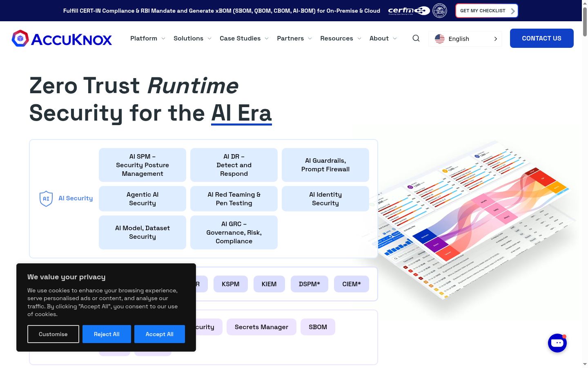Open the Resources menu
The image size is (588, 368).
point(336,38)
